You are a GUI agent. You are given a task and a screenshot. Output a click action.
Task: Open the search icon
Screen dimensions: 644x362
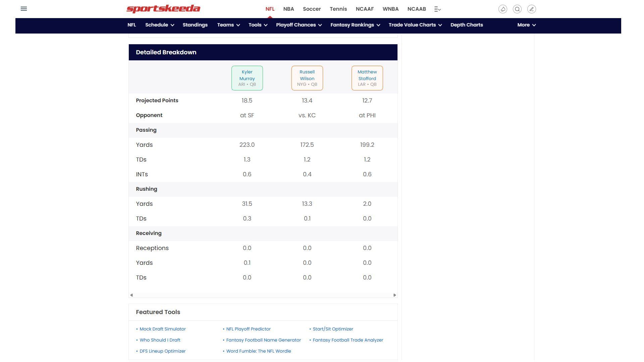pos(517,9)
